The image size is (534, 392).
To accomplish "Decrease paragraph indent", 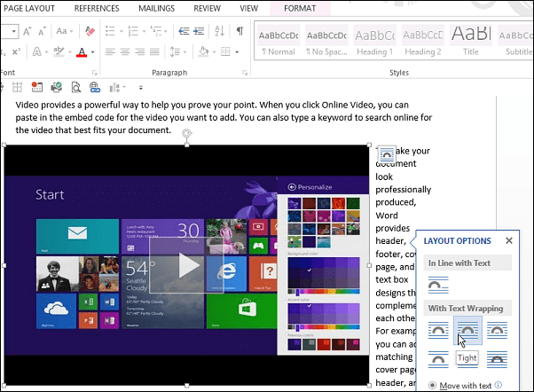I will coord(184,31).
